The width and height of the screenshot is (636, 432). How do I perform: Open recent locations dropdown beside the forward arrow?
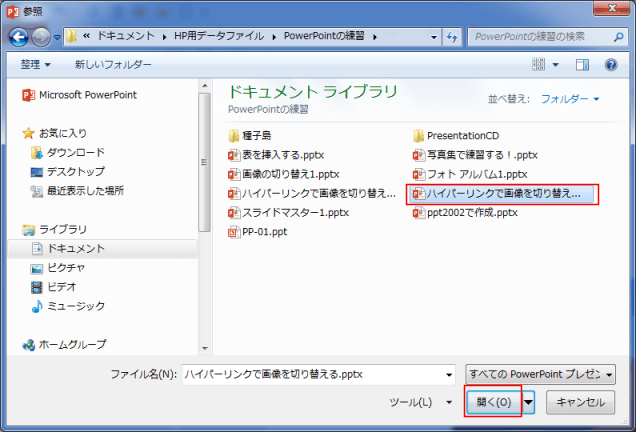(57, 37)
